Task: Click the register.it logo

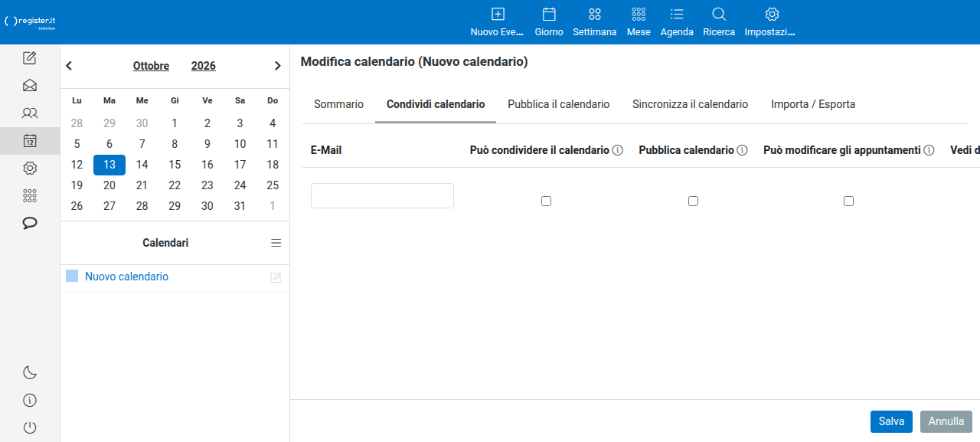Action: [30, 21]
